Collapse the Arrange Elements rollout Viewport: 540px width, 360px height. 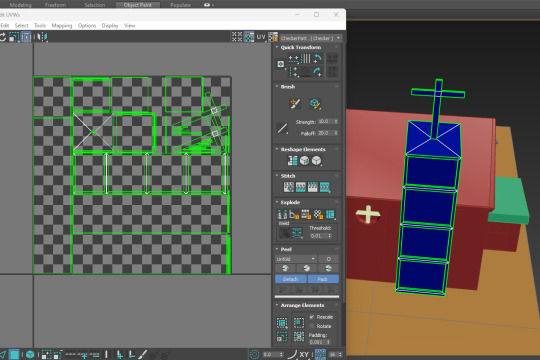(277, 305)
